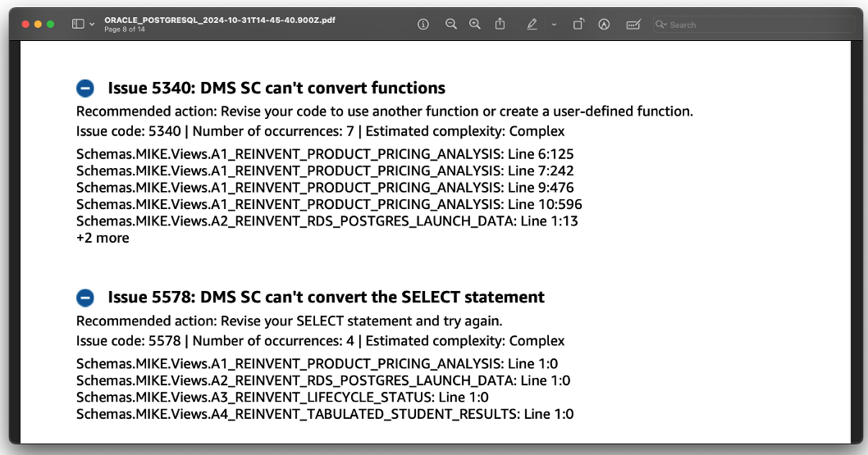Viewport: 868px width, 455px height.
Task: Collapse Issue 5340 section icon
Action: click(85, 88)
